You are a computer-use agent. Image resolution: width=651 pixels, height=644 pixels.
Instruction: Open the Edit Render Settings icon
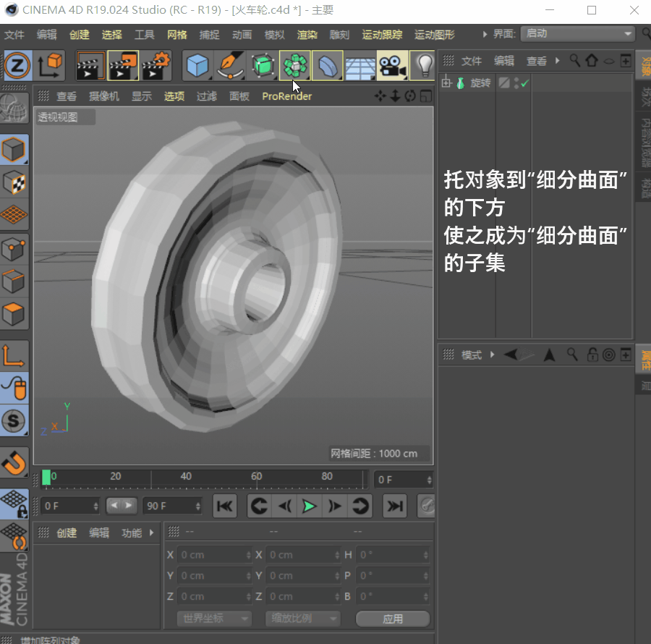point(156,66)
